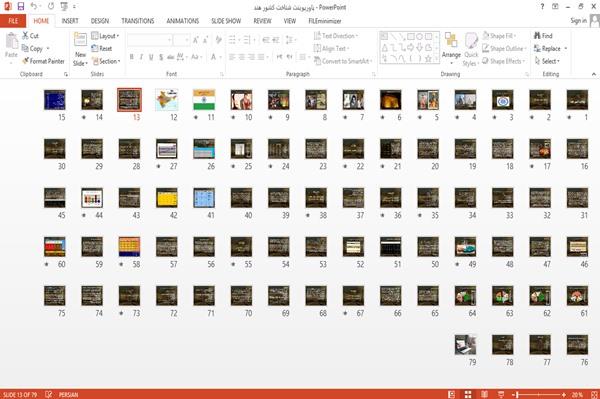Click the Save icon in quick access toolbar
The image size is (600, 399).
point(21,6)
